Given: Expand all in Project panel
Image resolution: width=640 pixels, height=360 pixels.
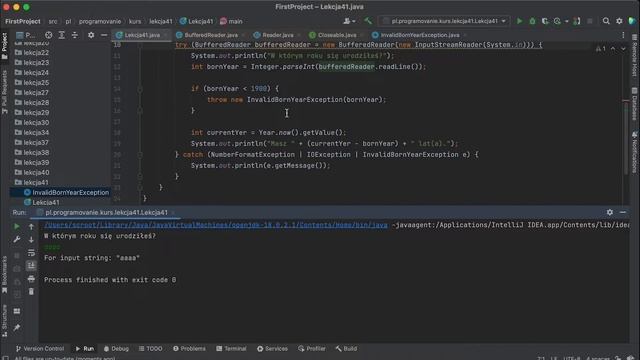Looking at the screenshot, I should click(x=62, y=35).
